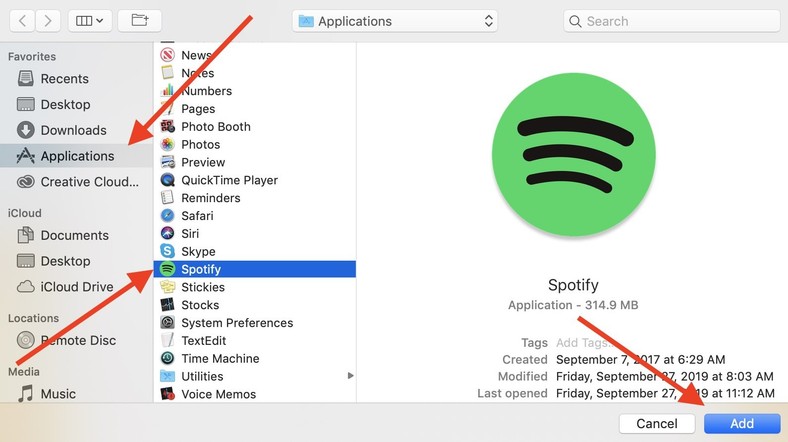788x442 pixels.
Task: Click the Search field
Action: [x=670, y=21]
